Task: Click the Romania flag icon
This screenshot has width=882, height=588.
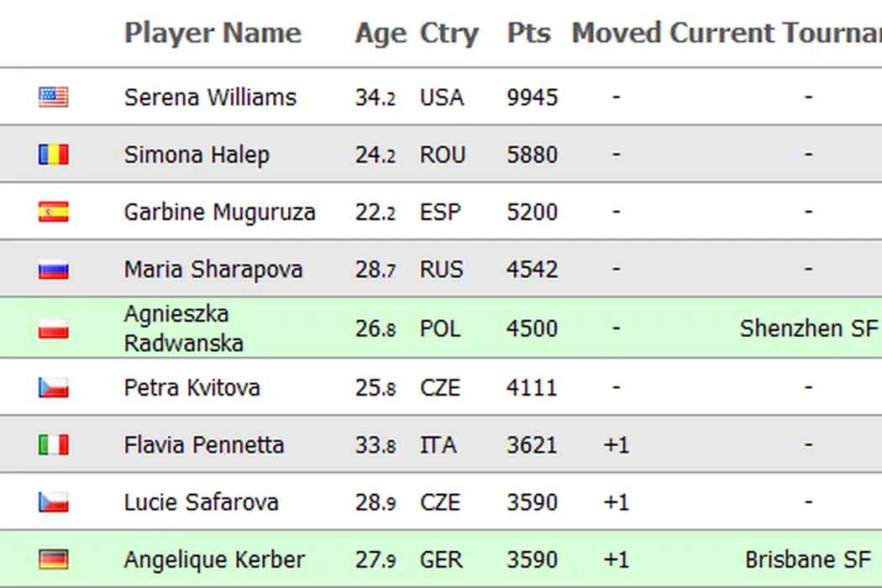Action: [x=53, y=155]
